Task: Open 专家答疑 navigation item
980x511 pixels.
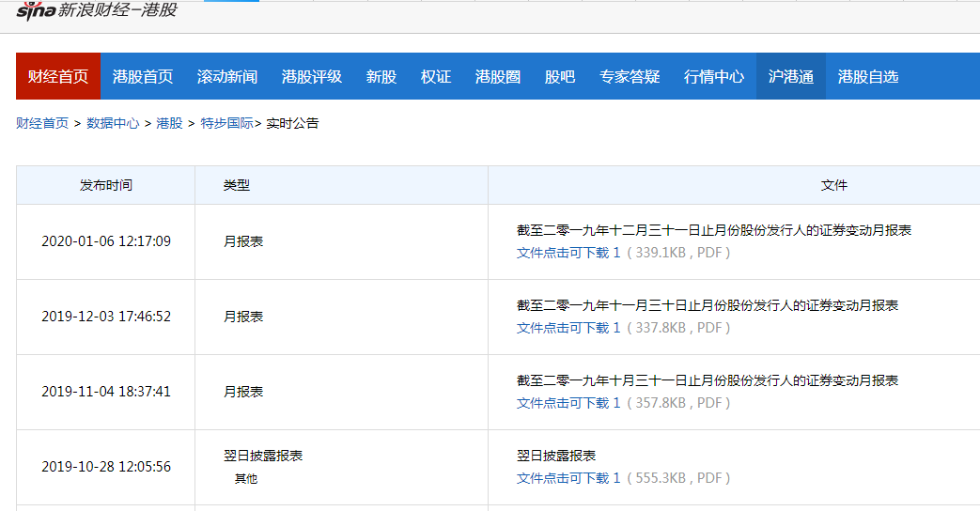Action: click(x=630, y=76)
